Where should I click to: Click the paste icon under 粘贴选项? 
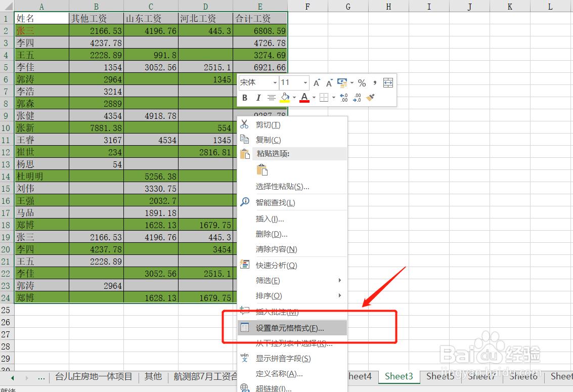[262, 170]
